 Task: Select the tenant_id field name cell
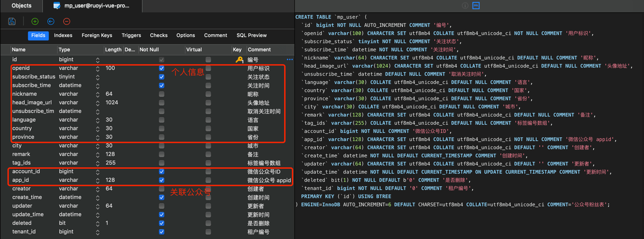click(x=24, y=232)
